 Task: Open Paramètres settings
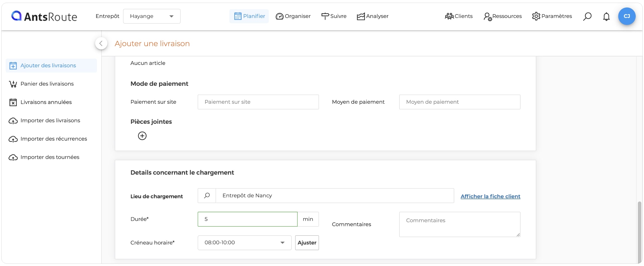tap(552, 16)
